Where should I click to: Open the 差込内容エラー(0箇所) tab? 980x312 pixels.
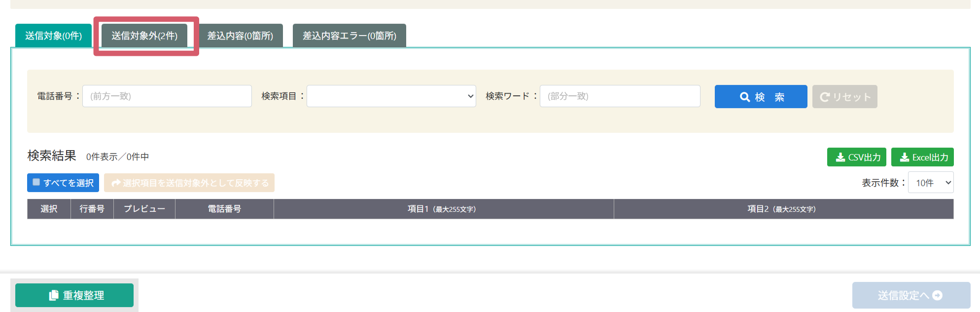350,36
